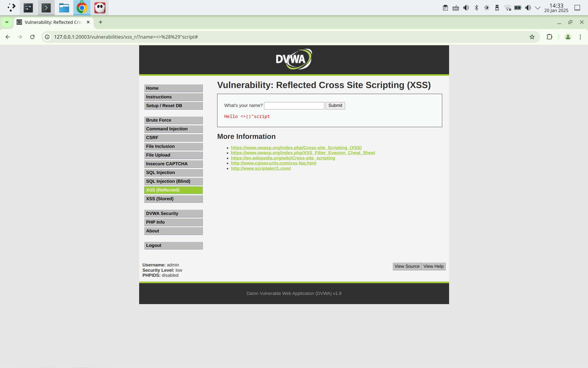Click the What's your name input field

pos(294,106)
